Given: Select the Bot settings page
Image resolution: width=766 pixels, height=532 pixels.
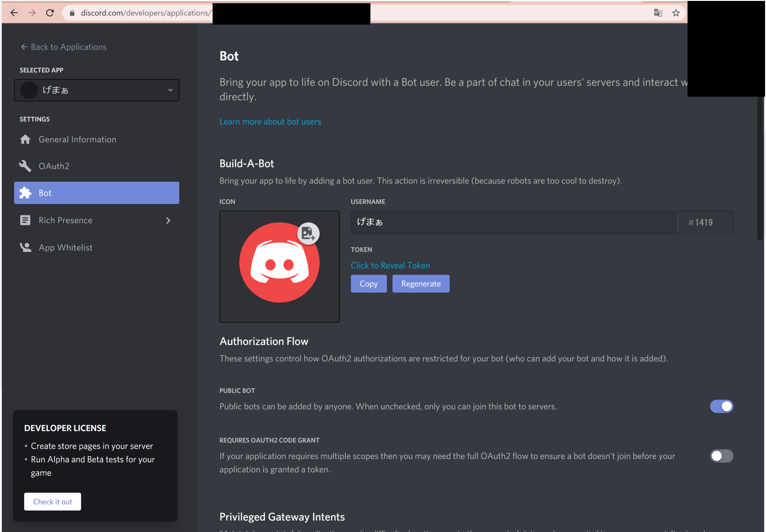Looking at the screenshot, I should pyautogui.click(x=97, y=193).
